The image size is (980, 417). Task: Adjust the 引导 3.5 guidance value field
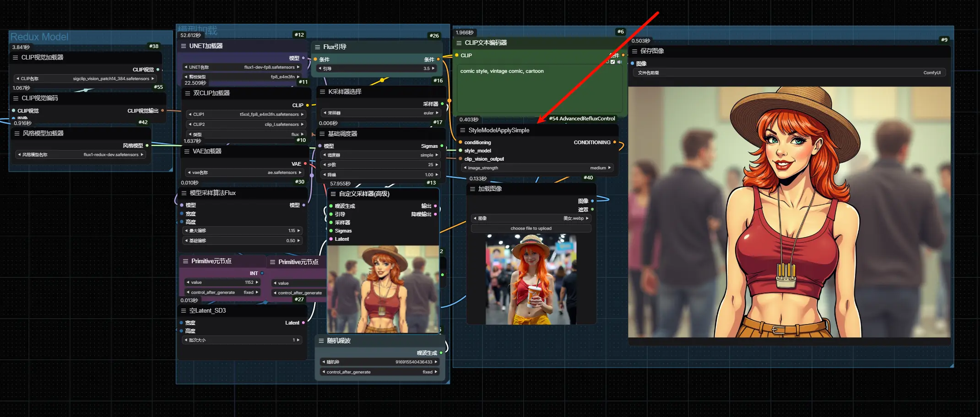377,69
